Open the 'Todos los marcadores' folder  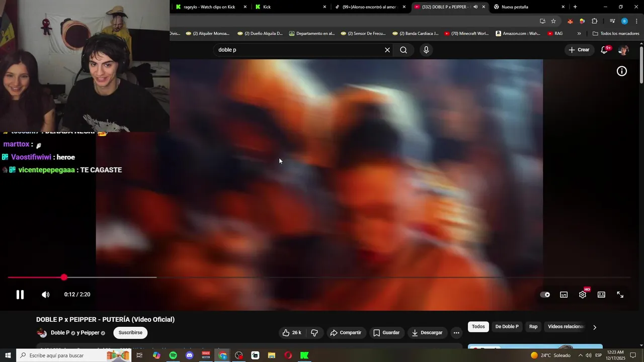pyautogui.click(x=616, y=34)
